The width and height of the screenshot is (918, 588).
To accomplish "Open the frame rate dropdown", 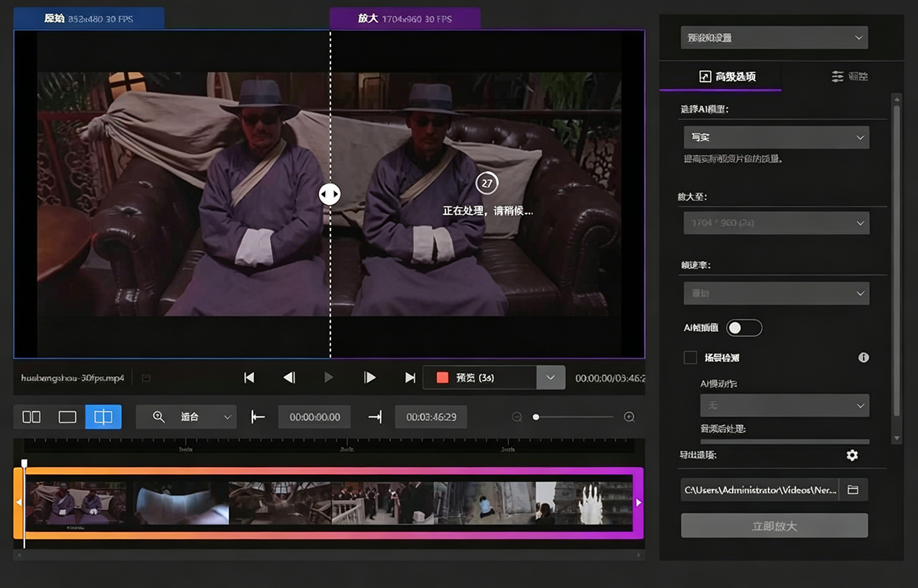I will (x=776, y=294).
